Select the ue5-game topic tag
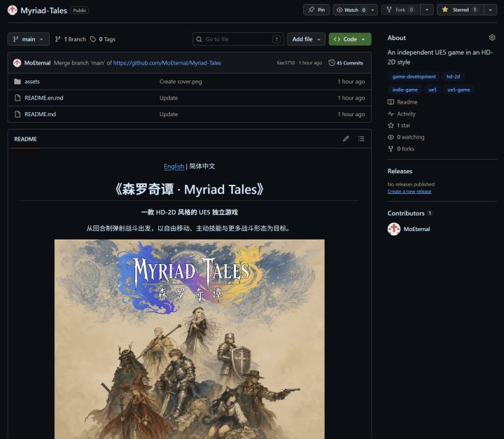The width and height of the screenshot is (504, 439). click(x=458, y=90)
